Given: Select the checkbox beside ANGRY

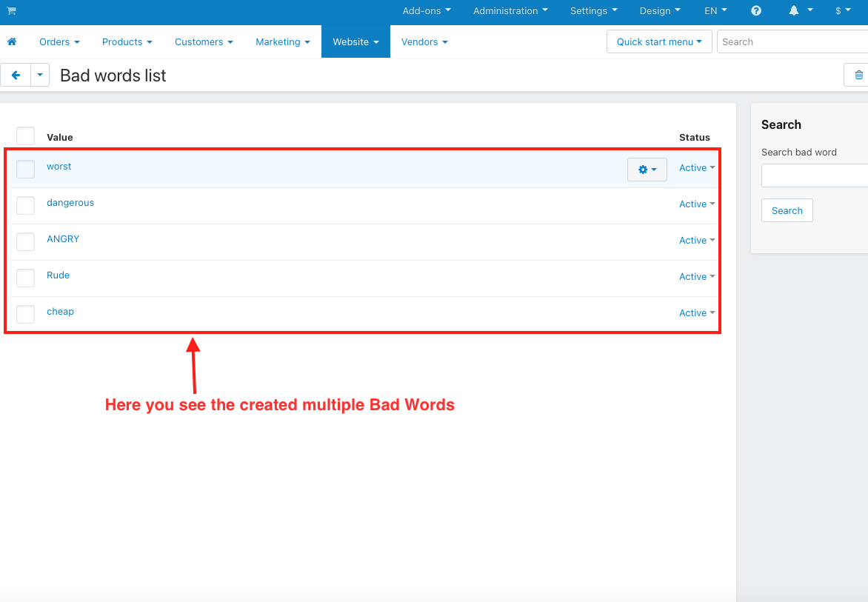Looking at the screenshot, I should click(25, 241).
